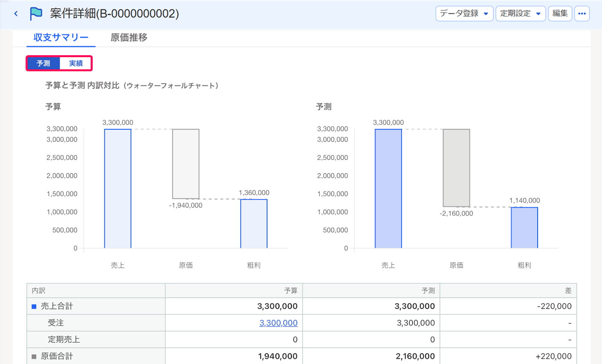Screen dimensions: 602x364
Task: Switch to the 原価推移 tab
Action: [x=129, y=38]
